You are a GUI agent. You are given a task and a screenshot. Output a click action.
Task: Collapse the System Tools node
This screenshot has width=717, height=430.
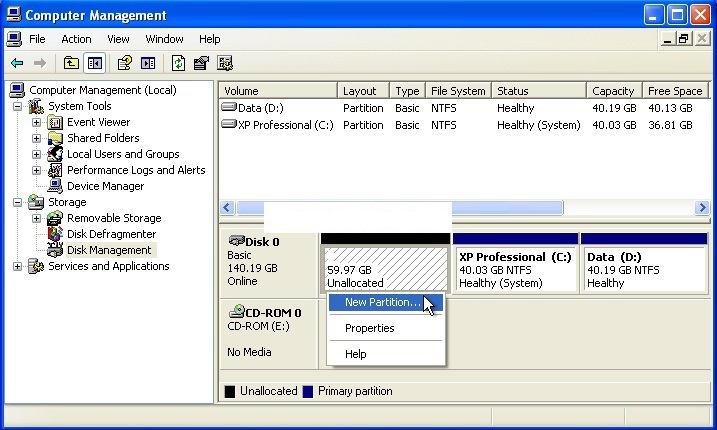(18, 106)
